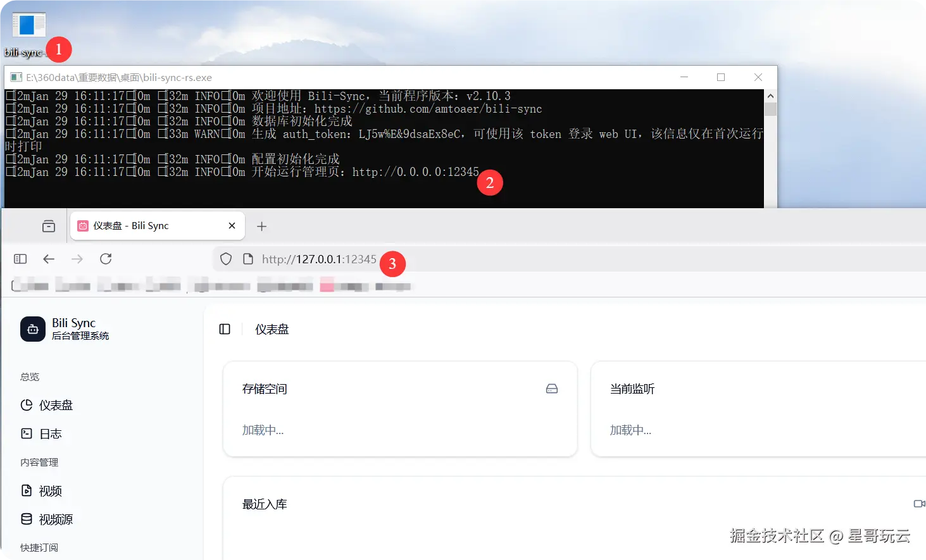Image resolution: width=926 pixels, height=560 pixels.
Task: Click the video camera icon in 最近入库 card
Action: point(919,504)
